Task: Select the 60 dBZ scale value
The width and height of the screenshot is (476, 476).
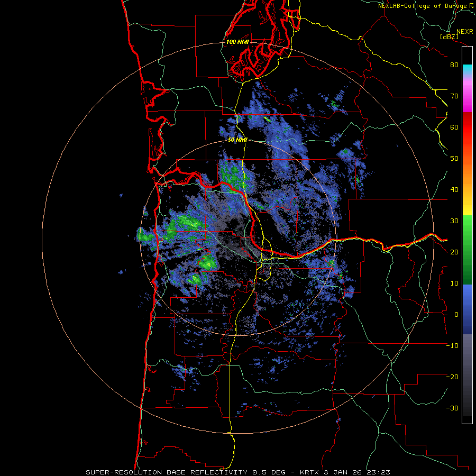Action: pos(454,127)
